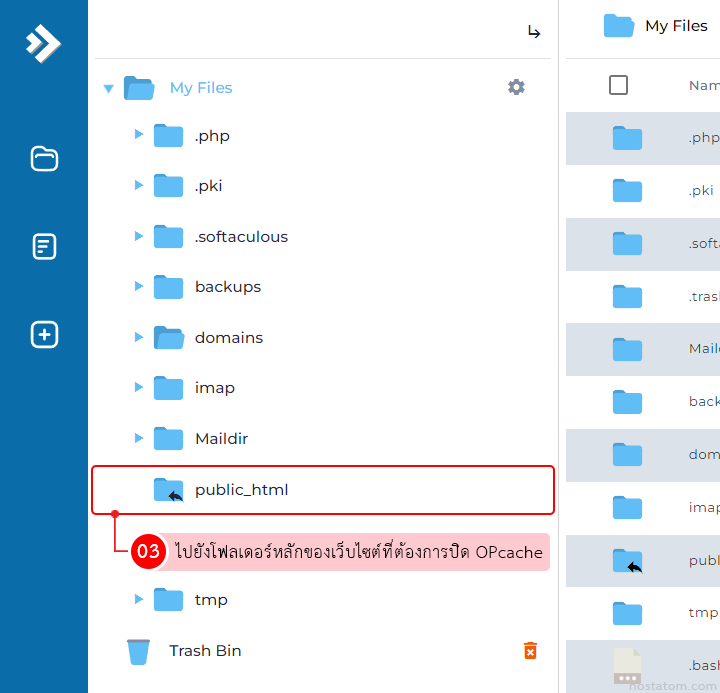
Task: Expand the .php folder in tree
Action: (139, 135)
